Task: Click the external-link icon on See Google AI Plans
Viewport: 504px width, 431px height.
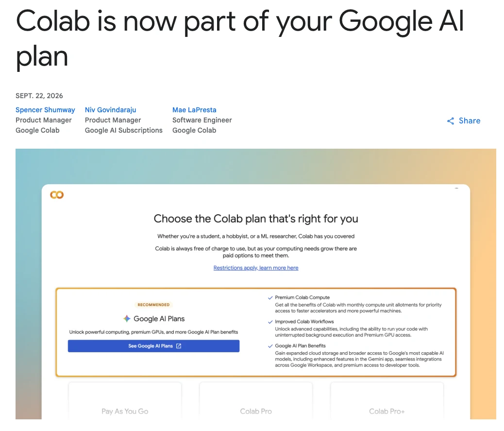Action: (x=179, y=346)
